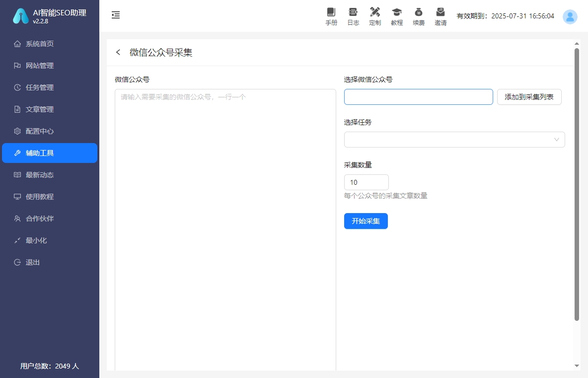Viewport: 588px width, 378px height.
Task: Focus the 选择微信公众号 input field
Action: point(418,97)
